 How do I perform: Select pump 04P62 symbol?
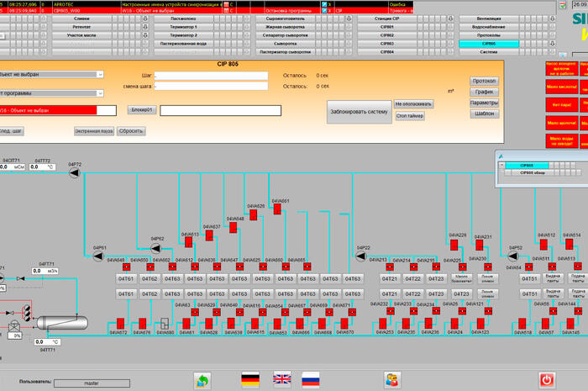click(x=155, y=248)
